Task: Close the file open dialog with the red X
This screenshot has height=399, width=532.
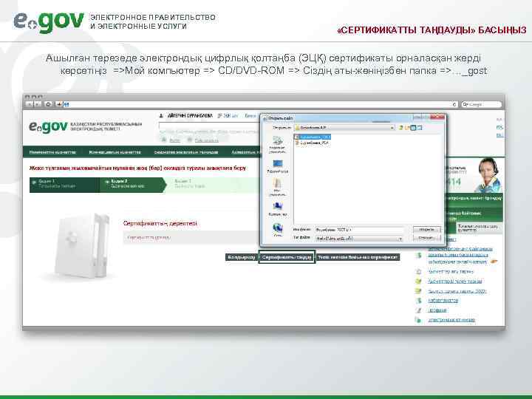Action: (x=437, y=117)
